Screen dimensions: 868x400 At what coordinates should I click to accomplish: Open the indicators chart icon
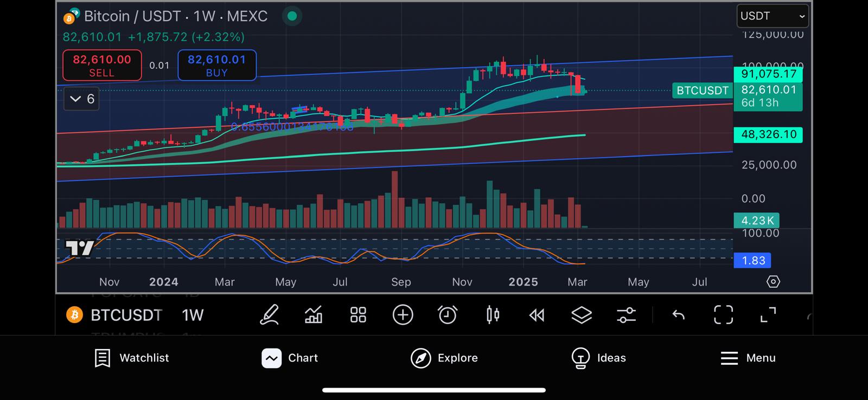click(x=314, y=315)
